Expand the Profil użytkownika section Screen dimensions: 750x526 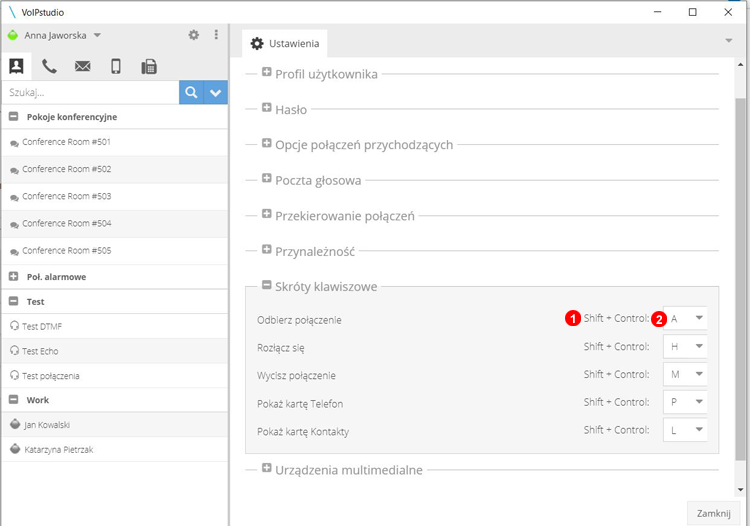pyautogui.click(x=267, y=73)
